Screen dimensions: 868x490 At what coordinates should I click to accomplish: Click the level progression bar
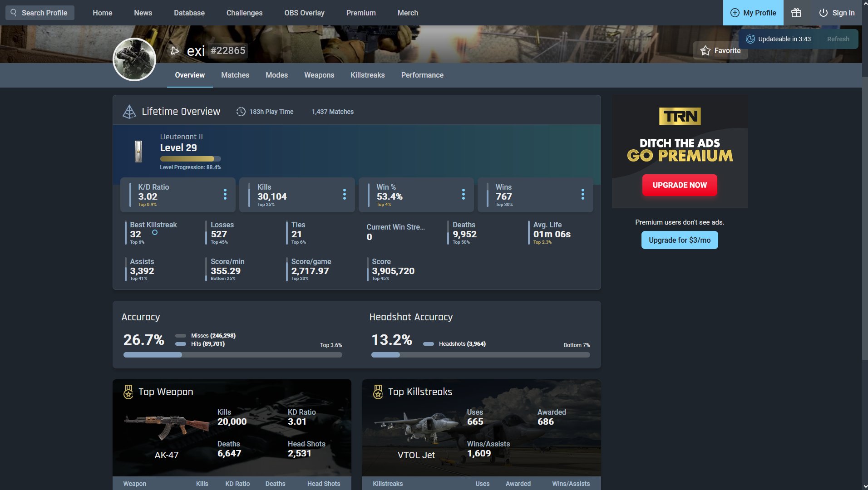click(191, 159)
